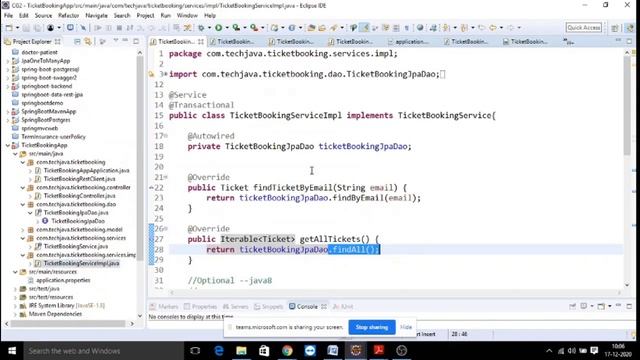
Task: Close the Project Explorer view tab
Action: 58,41
